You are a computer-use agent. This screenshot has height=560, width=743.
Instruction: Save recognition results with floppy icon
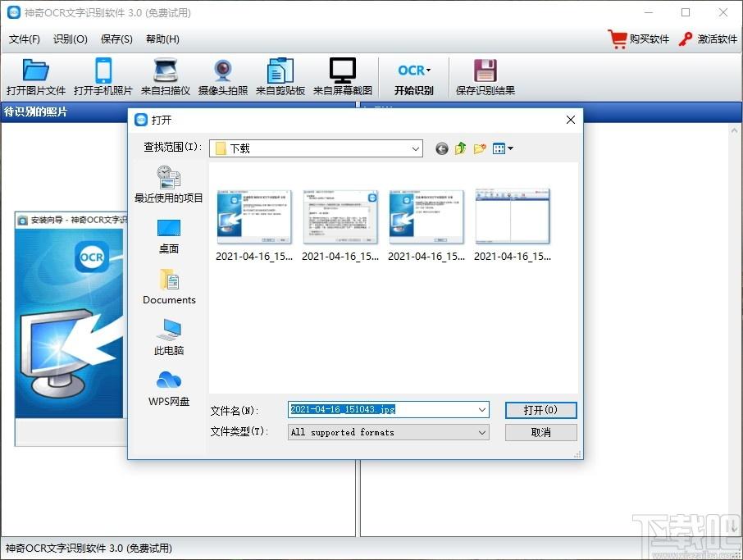(485, 77)
